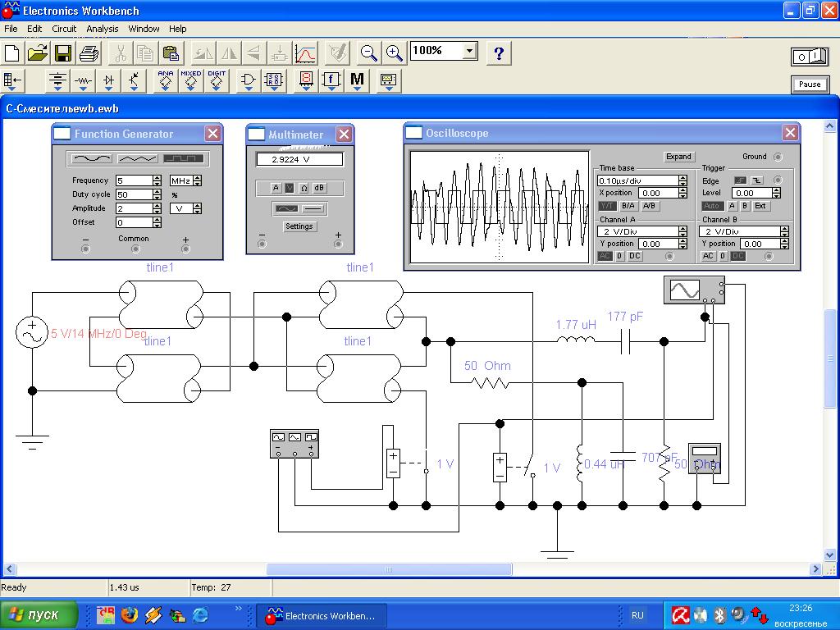840x630 pixels.
Task: Open the Mixed ICs parts bin
Action: pos(190,80)
